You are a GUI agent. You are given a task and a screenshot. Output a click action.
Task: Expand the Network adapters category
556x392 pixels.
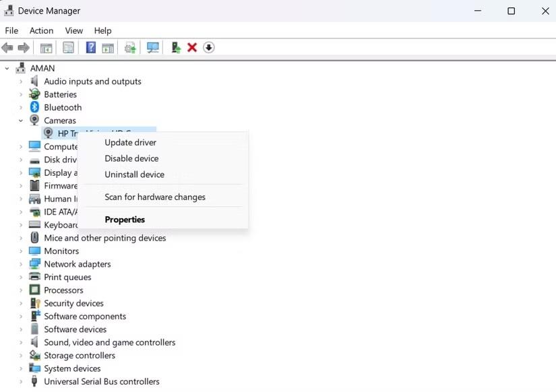[21, 264]
